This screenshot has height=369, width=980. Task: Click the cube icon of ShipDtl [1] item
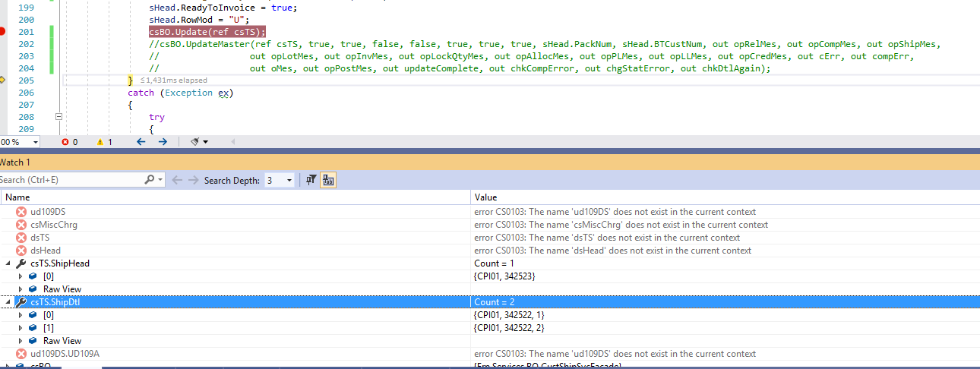pos(33,328)
